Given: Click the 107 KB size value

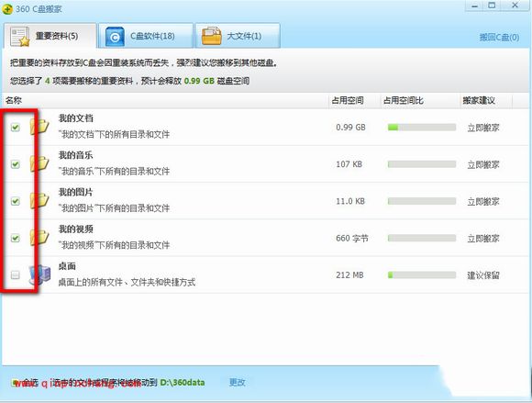Looking at the screenshot, I should click(349, 164).
